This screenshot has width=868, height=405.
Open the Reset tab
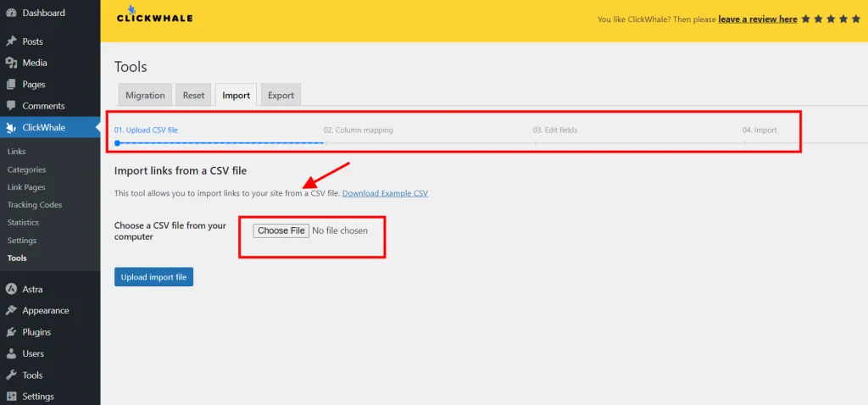[193, 96]
